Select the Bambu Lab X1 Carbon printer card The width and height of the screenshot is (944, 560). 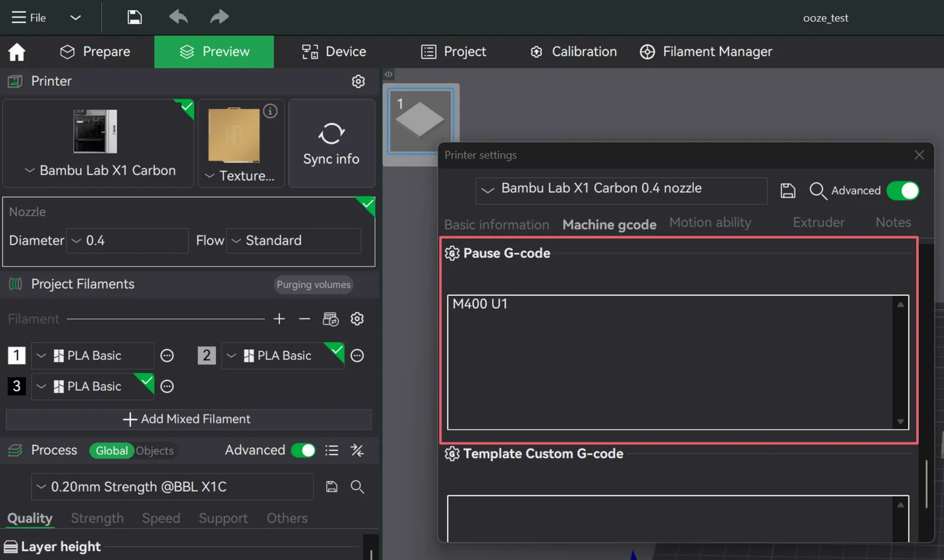(98, 143)
